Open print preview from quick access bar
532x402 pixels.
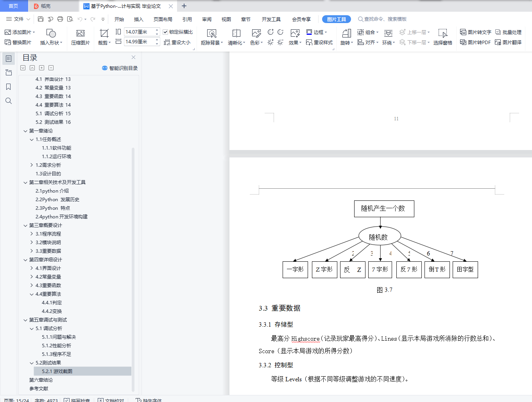pos(70,19)
